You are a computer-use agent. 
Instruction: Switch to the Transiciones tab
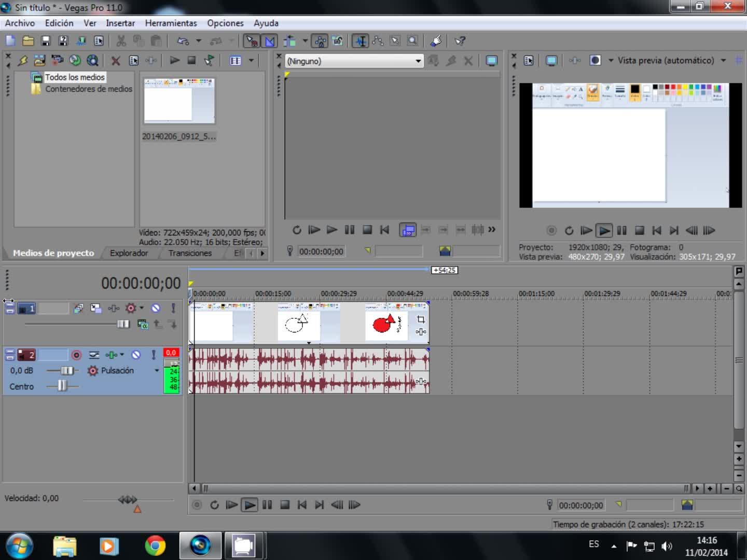pyautogui.click(x=190, y=253)
